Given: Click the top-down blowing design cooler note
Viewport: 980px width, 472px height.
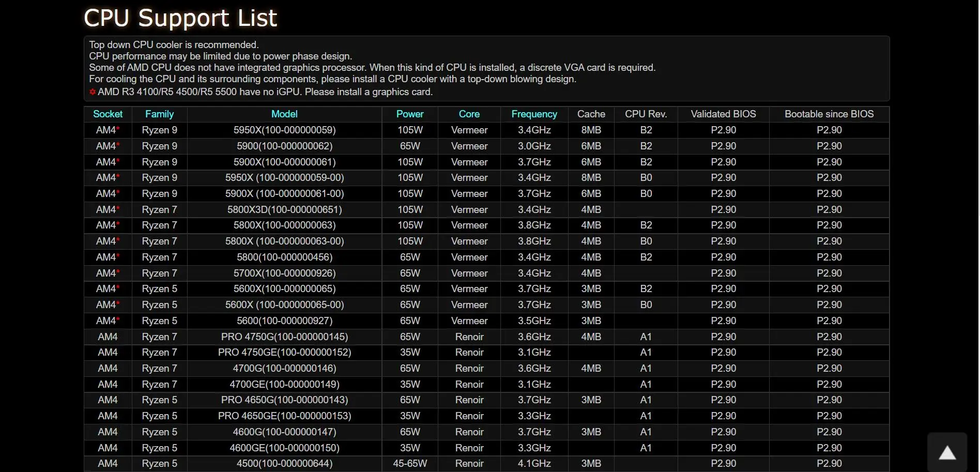Looking at the screenshot, I should [332, 79].
